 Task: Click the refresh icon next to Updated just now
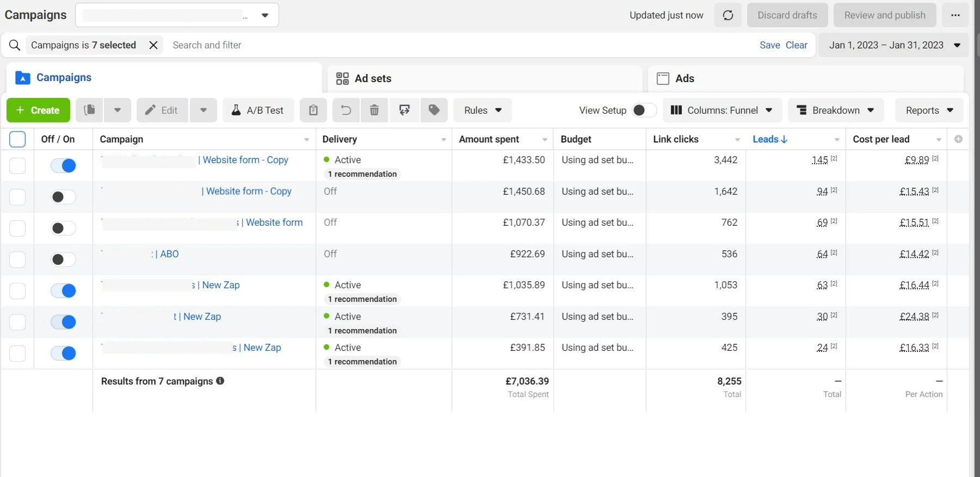point(728,15)
